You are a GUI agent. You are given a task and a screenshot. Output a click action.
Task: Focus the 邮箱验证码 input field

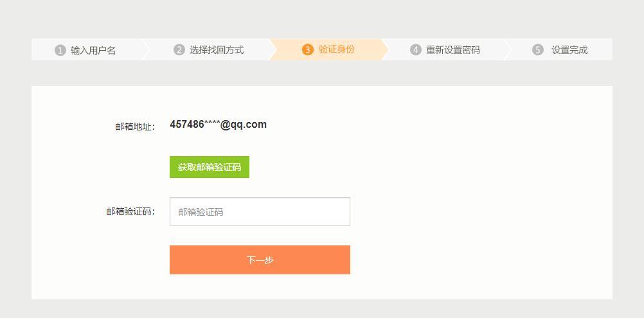260,212
